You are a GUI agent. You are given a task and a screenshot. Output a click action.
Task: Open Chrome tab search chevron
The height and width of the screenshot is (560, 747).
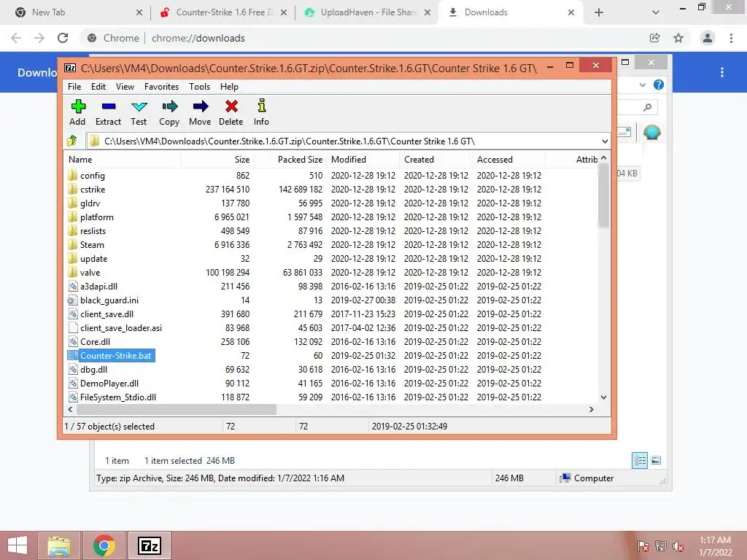point(656,12)
